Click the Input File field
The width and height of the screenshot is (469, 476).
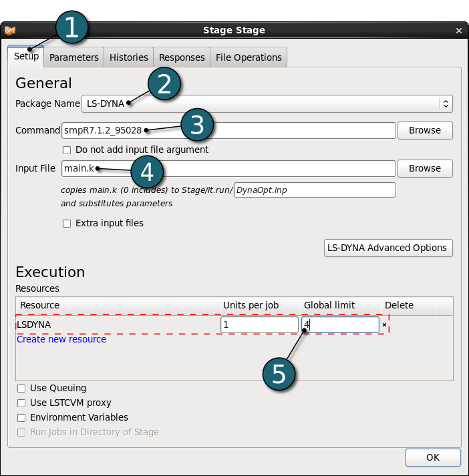pyautogui.click(x=228, y=168)
